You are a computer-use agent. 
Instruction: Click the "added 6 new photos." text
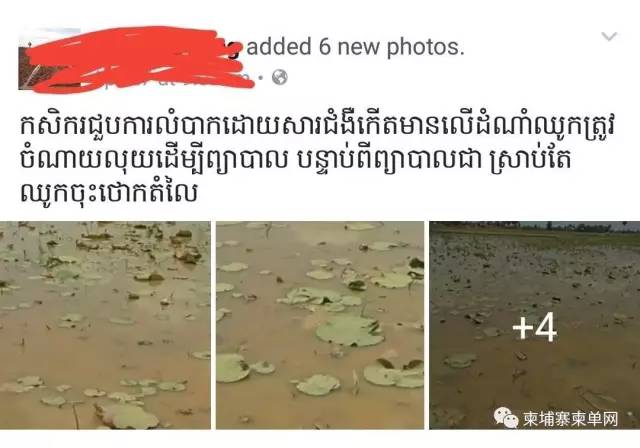click(x=355, y=47)
